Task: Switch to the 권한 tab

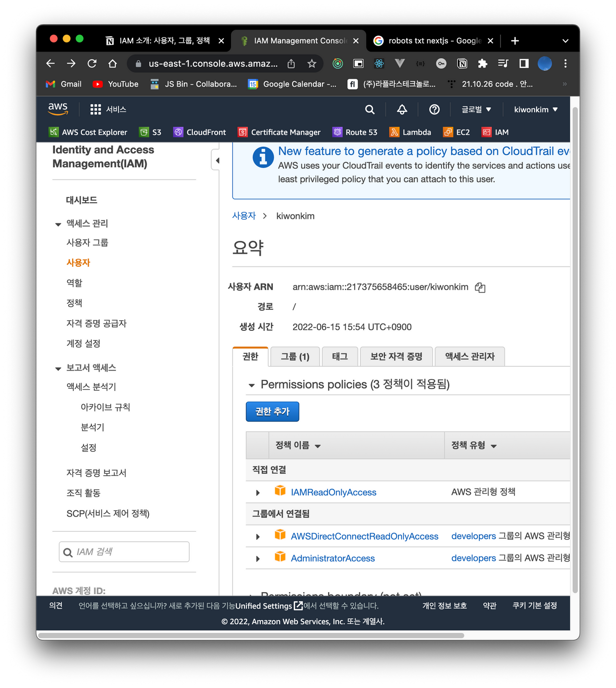Action: click(250, 356)
